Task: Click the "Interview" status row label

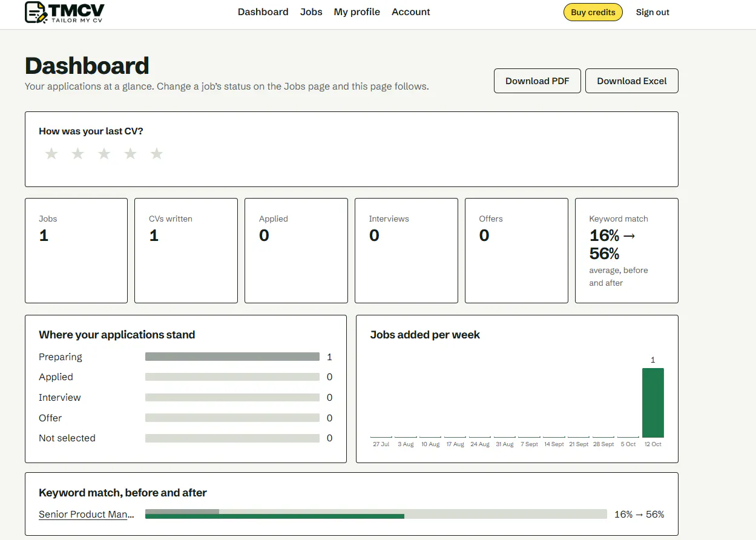Action: click(x=60, y=398)
